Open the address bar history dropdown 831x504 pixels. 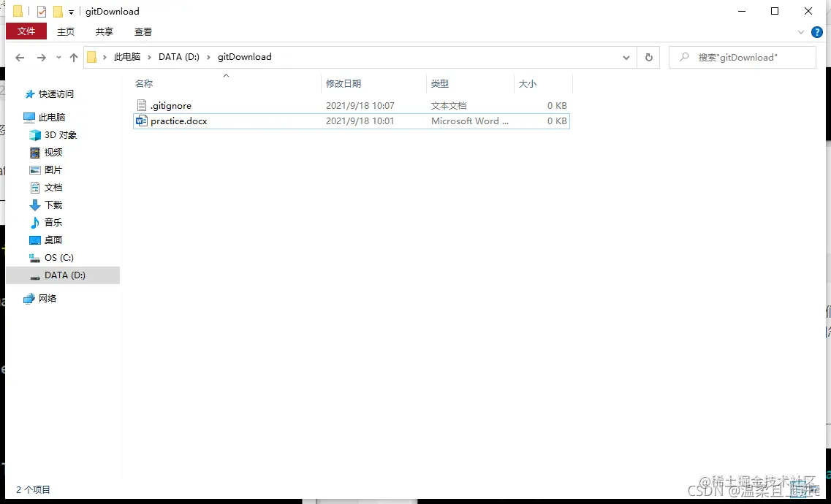point(626,57)
